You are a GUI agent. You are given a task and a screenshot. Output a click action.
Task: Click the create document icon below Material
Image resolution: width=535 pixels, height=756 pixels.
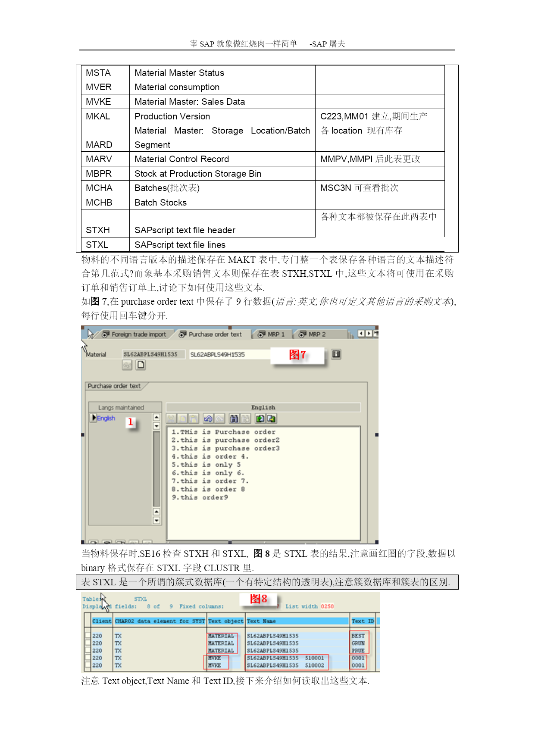coord(141,365)
